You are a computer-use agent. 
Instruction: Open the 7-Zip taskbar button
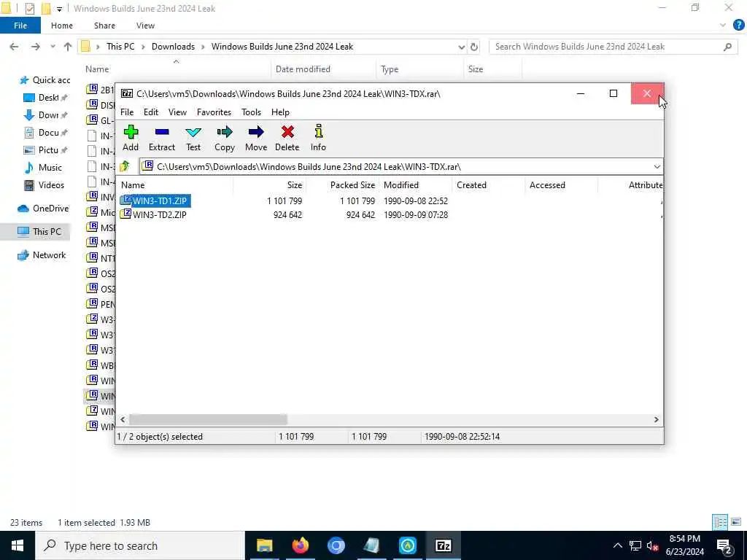tap(443, 545)
